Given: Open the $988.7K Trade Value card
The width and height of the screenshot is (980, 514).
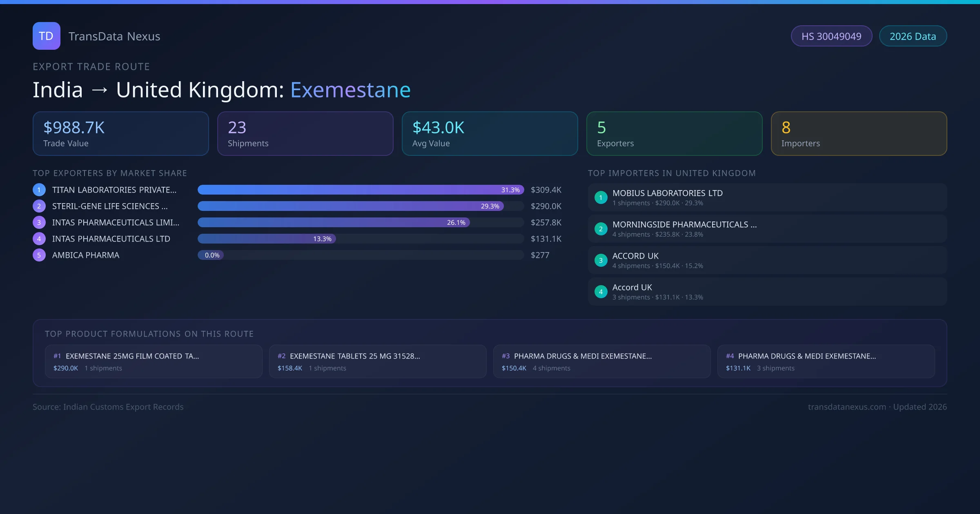Looking at the screenshot, I should tap(120, 133).
